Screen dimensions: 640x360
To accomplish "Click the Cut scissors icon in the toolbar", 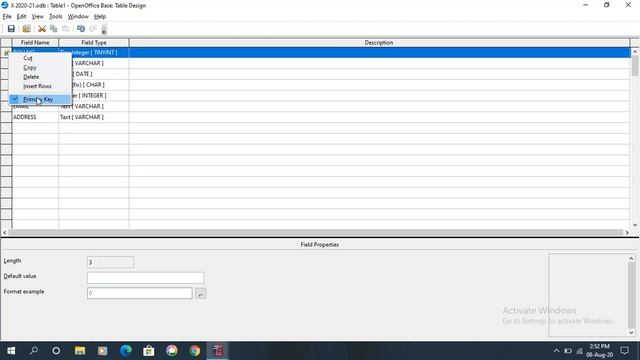I will pyautogui.click(x=42, y=29).
